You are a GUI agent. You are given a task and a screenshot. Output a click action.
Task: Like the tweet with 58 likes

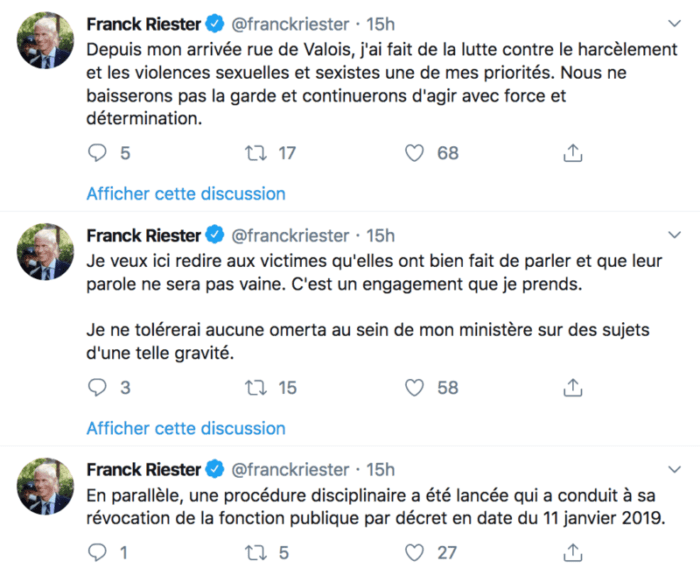415,387
